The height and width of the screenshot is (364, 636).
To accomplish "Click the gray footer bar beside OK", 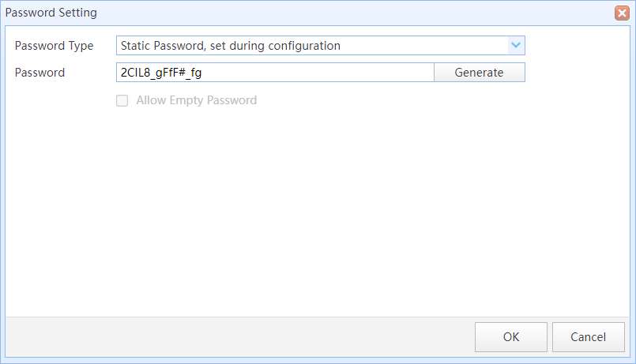I will (239, 337).
